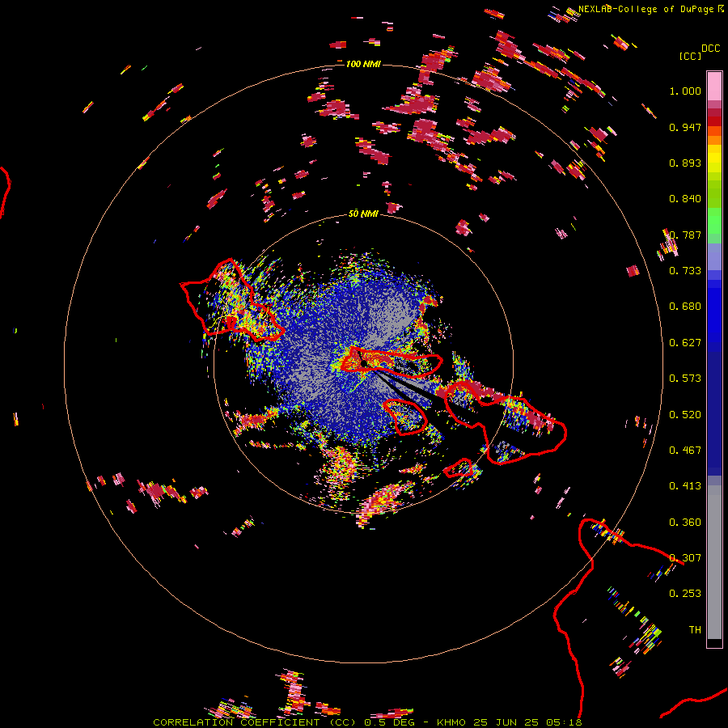The width and height of the screenshot is (728, 728).
Task: Select the 0.680 value on the scale
Action: (685, 307)
